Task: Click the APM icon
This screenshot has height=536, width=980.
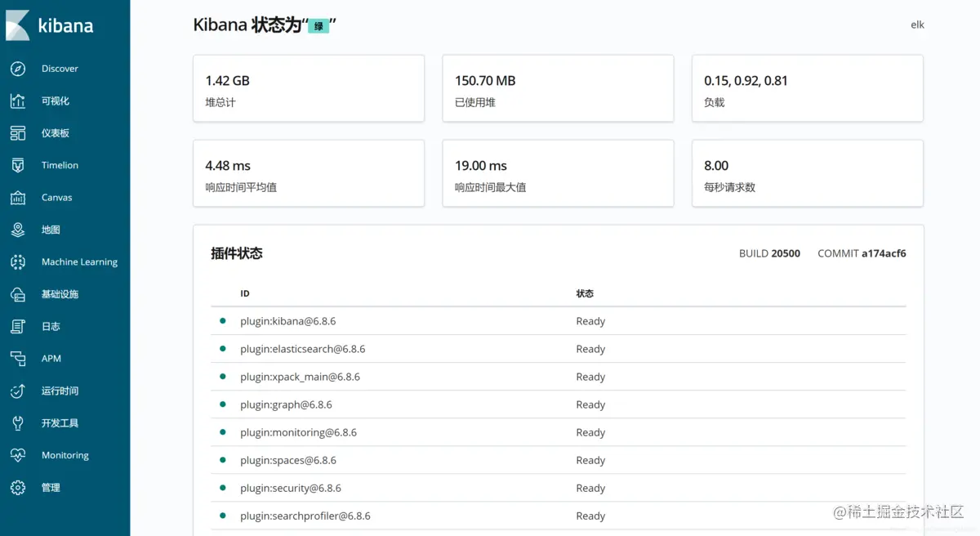Action: pos(18,359)
